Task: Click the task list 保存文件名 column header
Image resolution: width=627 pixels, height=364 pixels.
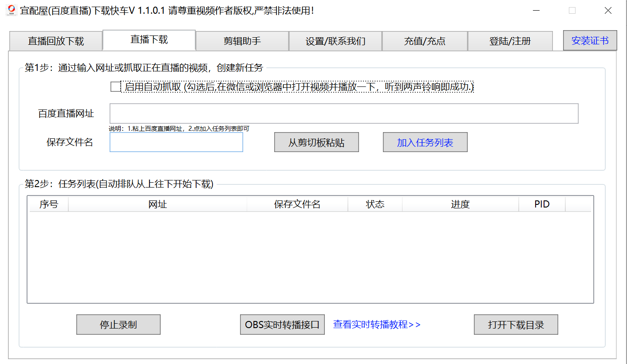Action: click(x=297, y=204)
